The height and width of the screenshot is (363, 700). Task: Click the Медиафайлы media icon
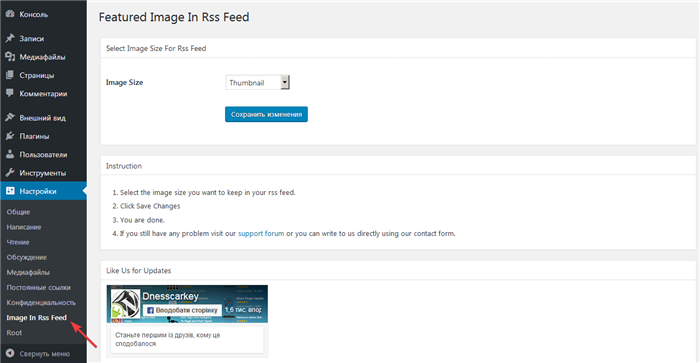point(10,57)
